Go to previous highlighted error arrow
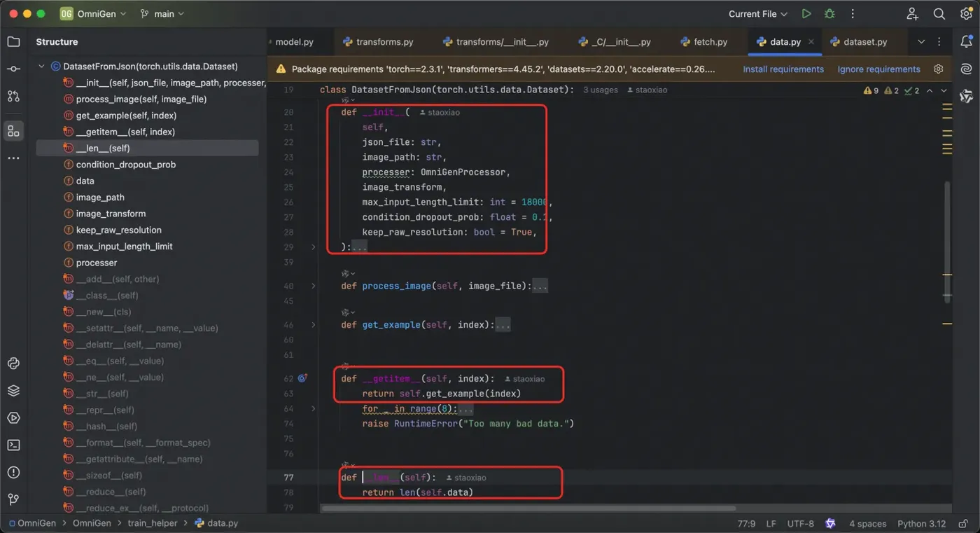The width and height of the screenshot is (980, 533). [x=930, y=90]
